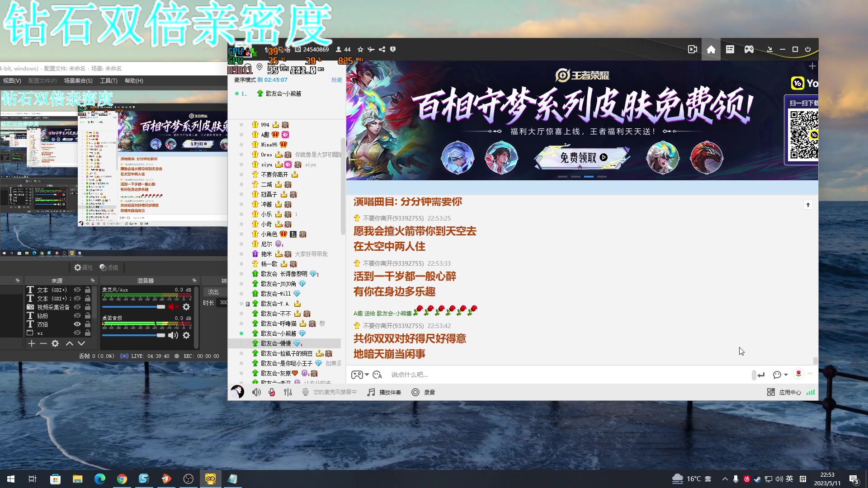Open 属性 properties button in OBS
Image resolution: width=868 pixels, height=488 pixels.
pyautogui.click(x=83, y=267)
